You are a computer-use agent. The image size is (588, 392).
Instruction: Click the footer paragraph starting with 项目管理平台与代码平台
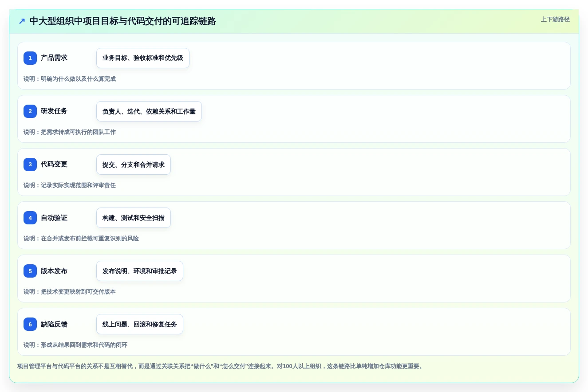click(x=221, y=366)
